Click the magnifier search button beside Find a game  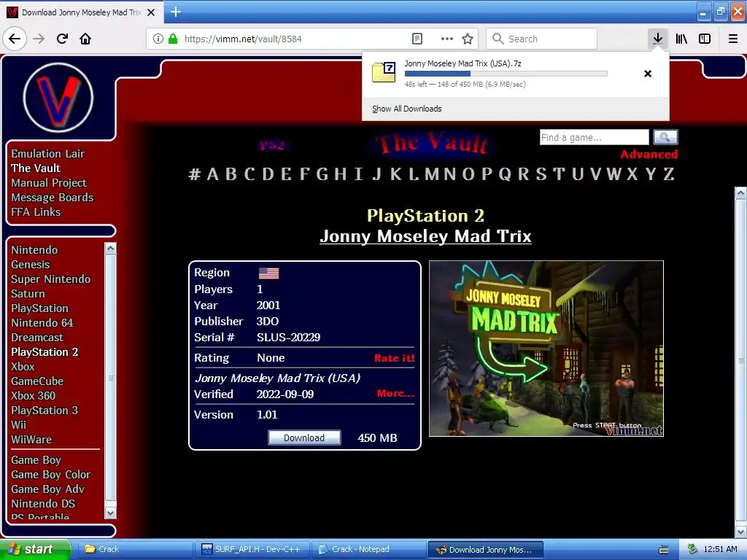click(x=665, y=138)
